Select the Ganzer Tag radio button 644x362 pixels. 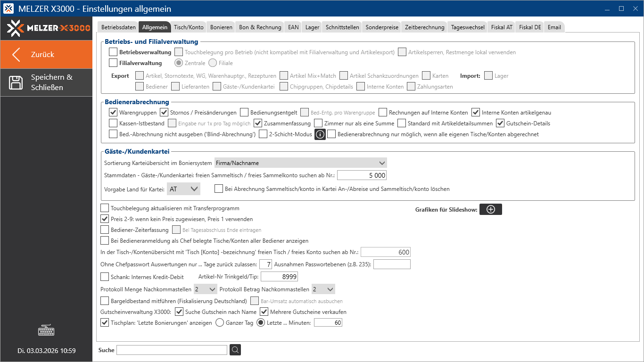click(220, 323)
